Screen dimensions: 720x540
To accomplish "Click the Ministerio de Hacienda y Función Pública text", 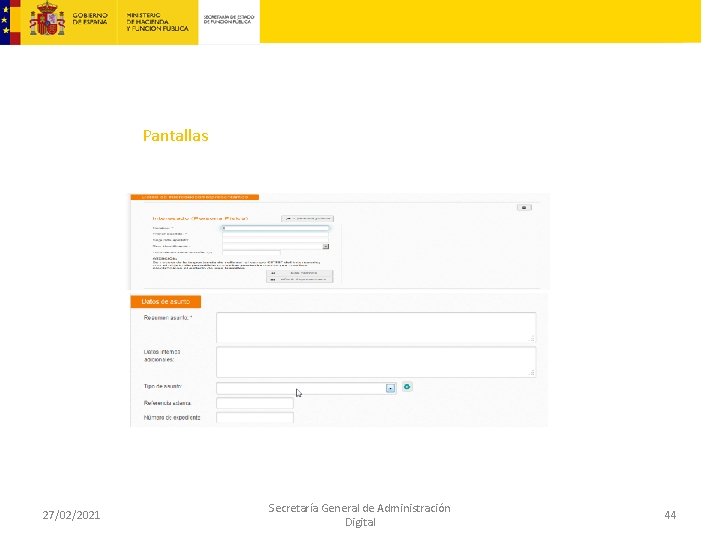I will (x=157, y=22).
